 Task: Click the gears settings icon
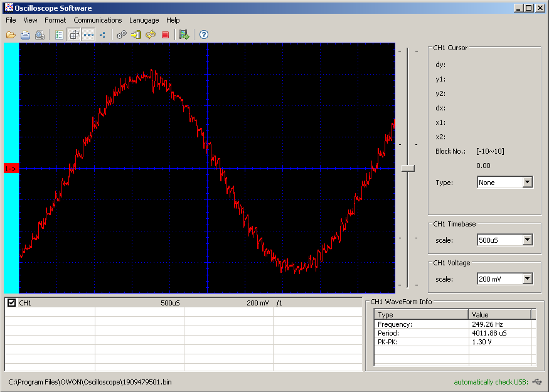(122, 35)
